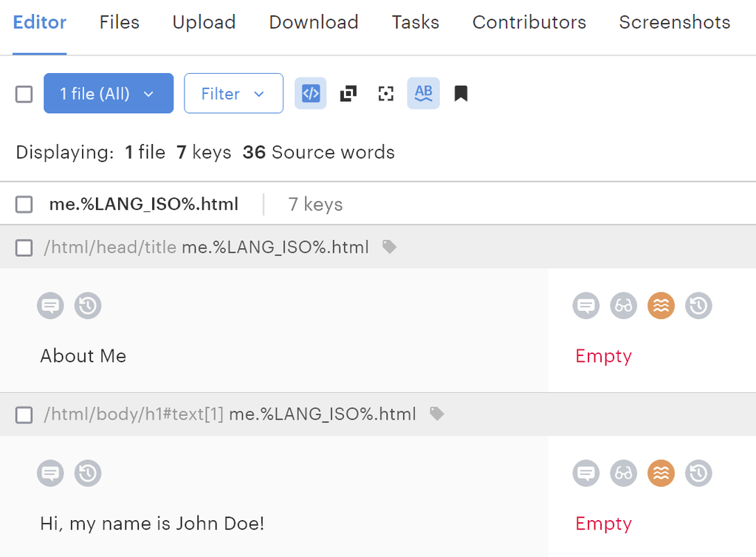
Task: Open the tag icon on the h1#text row
Action: point(436,414)
